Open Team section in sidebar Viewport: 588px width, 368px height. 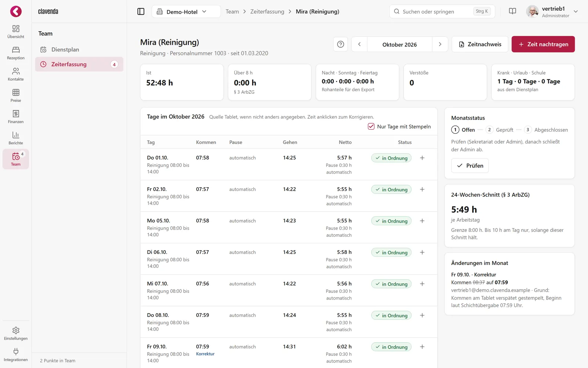coord(16,159)
